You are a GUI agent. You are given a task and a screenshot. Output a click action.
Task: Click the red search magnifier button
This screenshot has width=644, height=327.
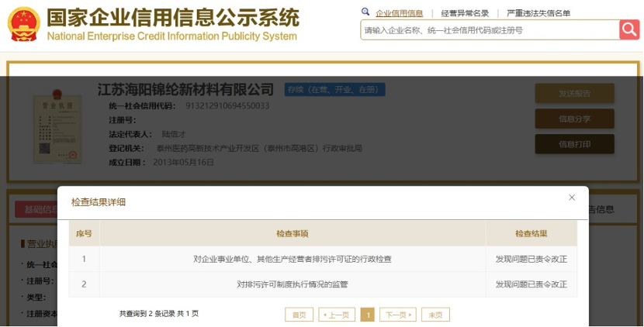pyautogui.click(x=629, y=29)
